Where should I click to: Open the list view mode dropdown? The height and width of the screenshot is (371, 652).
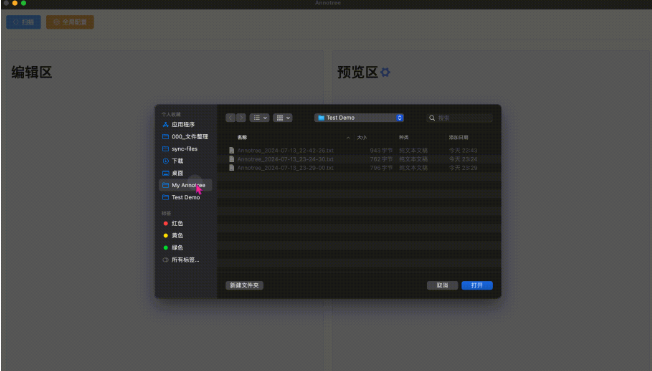[x=259, y=118]
